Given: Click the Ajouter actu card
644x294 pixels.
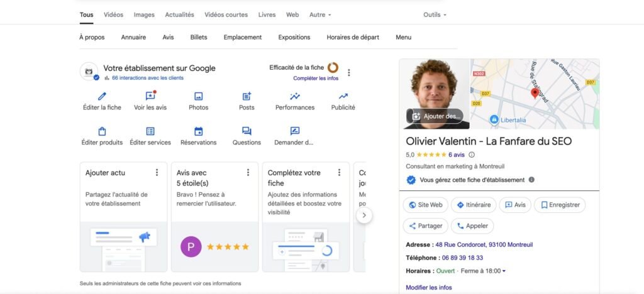Looking at the screenshot, I should tap(124, 217).
